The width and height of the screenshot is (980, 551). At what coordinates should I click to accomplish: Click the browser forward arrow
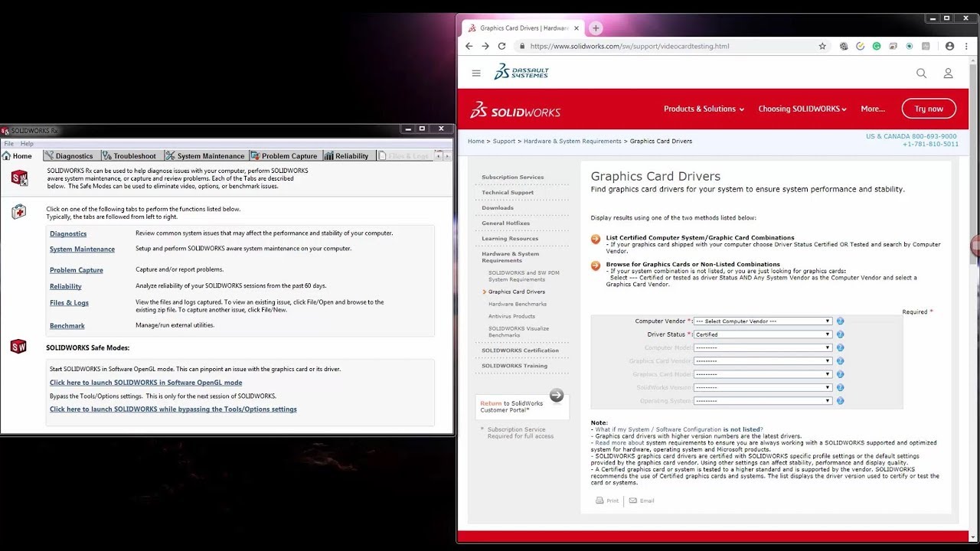tap(485, 46)
